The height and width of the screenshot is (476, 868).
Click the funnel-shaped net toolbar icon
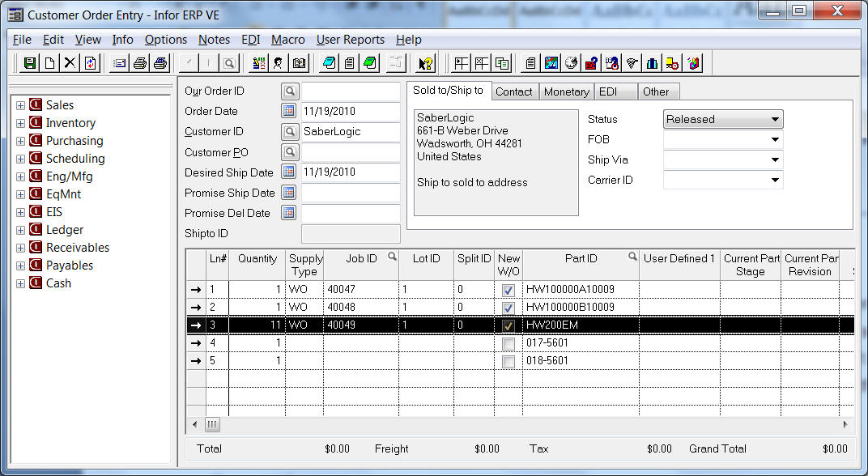click(x=632, y=63)
